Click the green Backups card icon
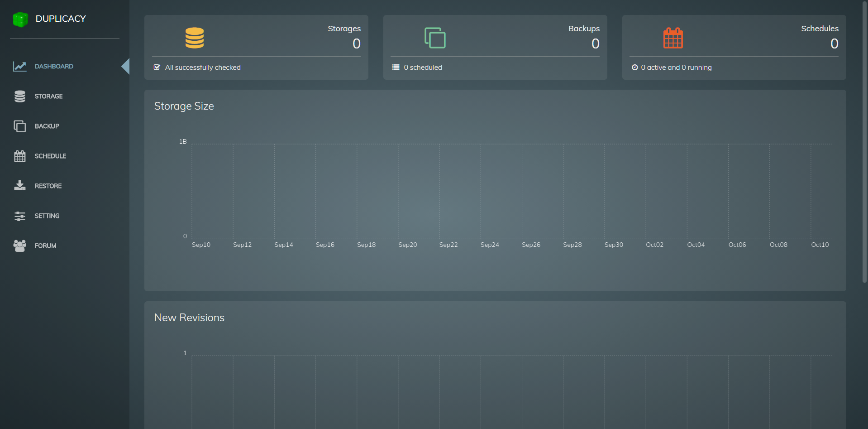The image size is (868, 429). (435, 38)
